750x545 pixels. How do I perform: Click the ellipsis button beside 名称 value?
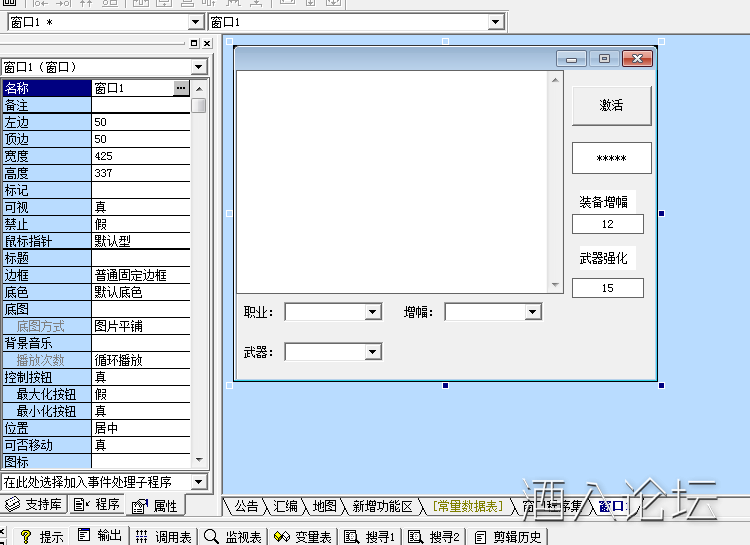click(181, 88)
